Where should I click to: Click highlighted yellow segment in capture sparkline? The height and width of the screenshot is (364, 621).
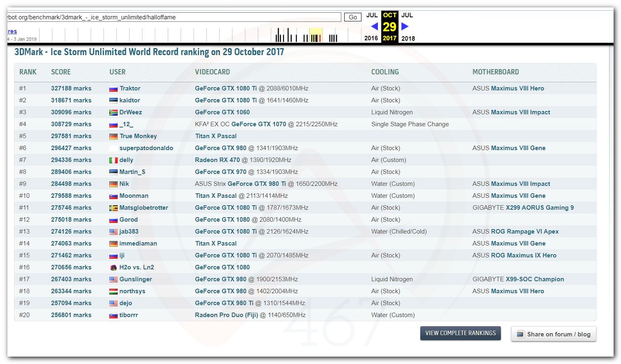coord(315,35)
